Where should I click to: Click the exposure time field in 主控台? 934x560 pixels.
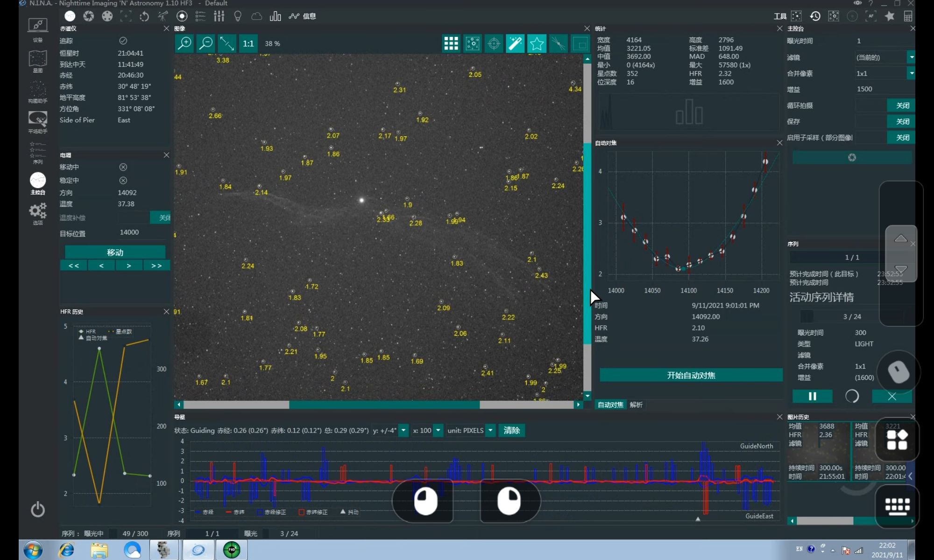[884, 41]
